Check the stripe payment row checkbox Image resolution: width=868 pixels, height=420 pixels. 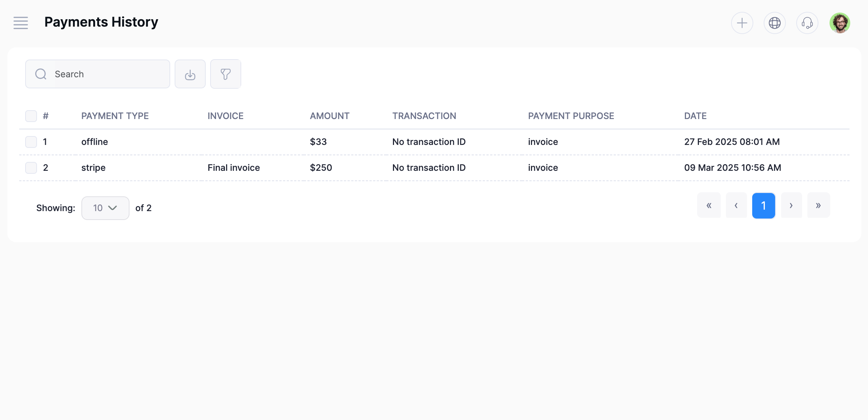point(31,168)
